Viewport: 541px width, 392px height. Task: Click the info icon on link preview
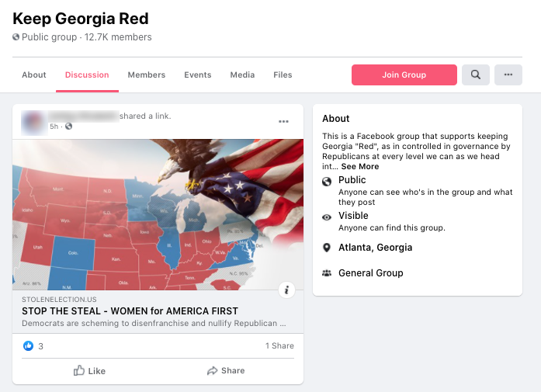point(287,290)
